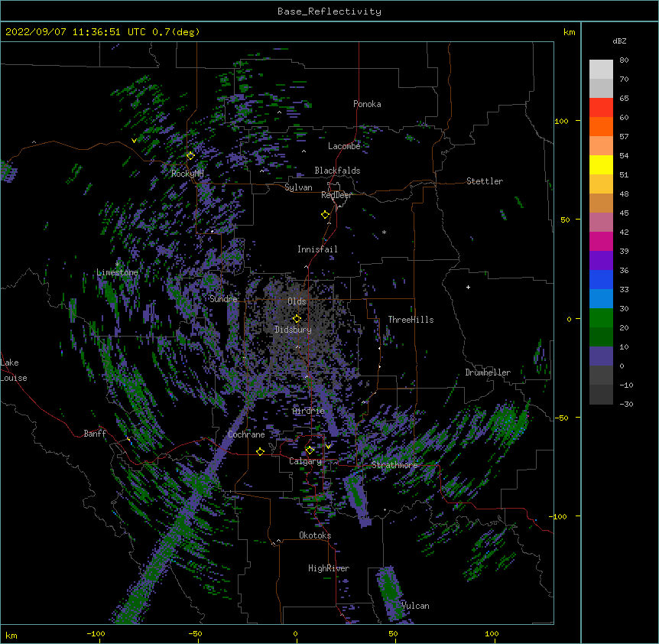The image size is (659, 644).
Task: Click the yellow V marker east of Calgary
Action: point(328,447)
